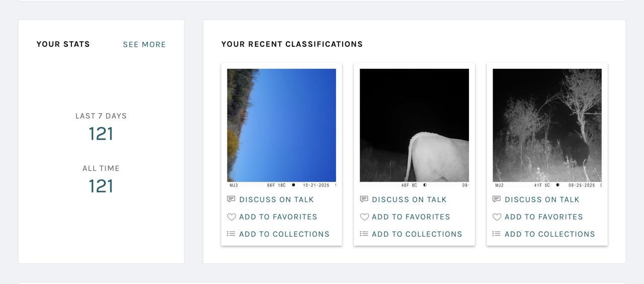Click heart icon on night trees card

coord(497,217)
